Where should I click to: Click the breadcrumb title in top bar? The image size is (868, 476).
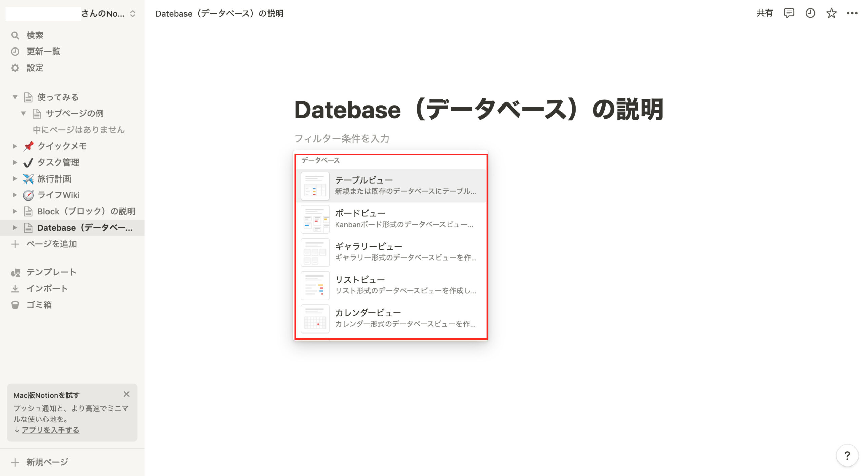(219, 14)
